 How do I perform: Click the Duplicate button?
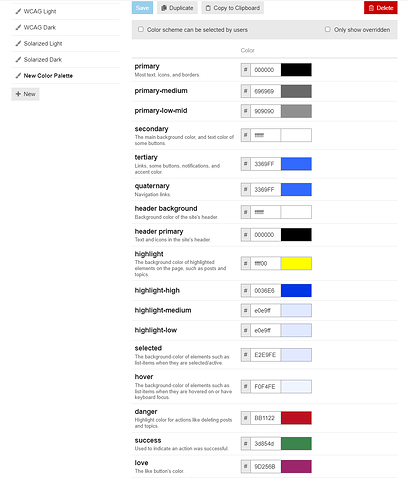pyautogui.click(x=177, y=8)
